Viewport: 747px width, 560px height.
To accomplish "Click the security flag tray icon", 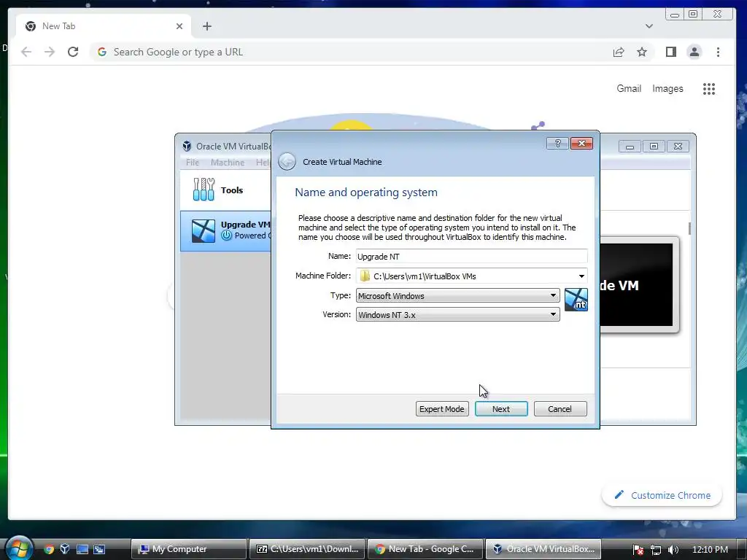I will [x=638, y=550].
